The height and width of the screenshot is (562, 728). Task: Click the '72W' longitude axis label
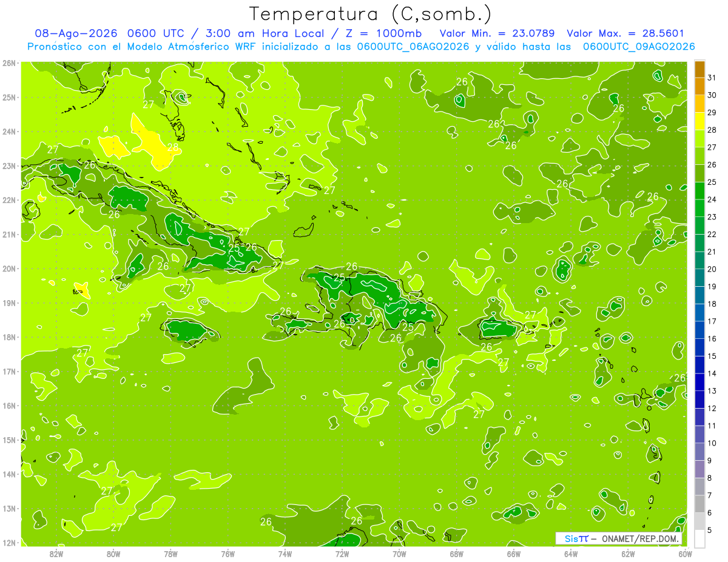click(x=342, y=554)
